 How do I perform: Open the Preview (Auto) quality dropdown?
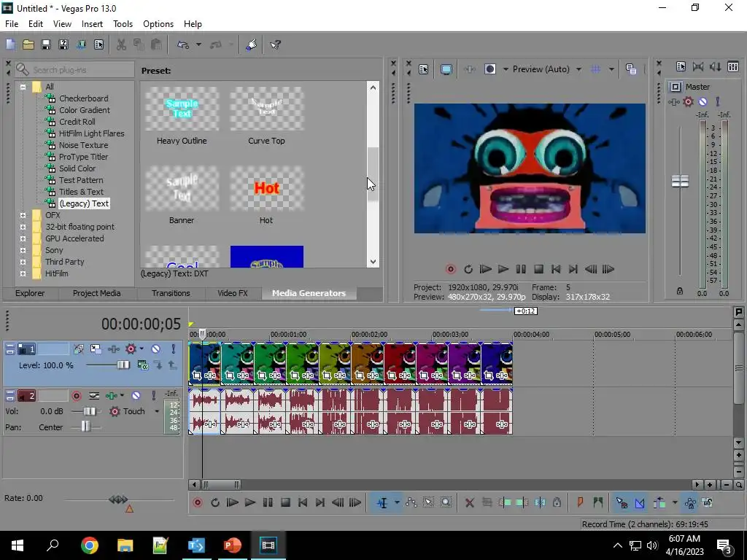click(x=578, y=69)
